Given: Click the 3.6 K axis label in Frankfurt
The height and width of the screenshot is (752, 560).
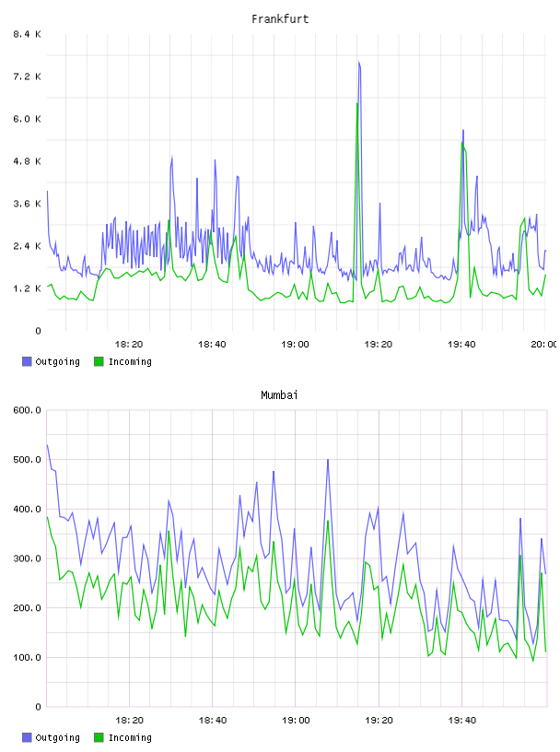Looking at the screenshot, I should coord(27,204).
